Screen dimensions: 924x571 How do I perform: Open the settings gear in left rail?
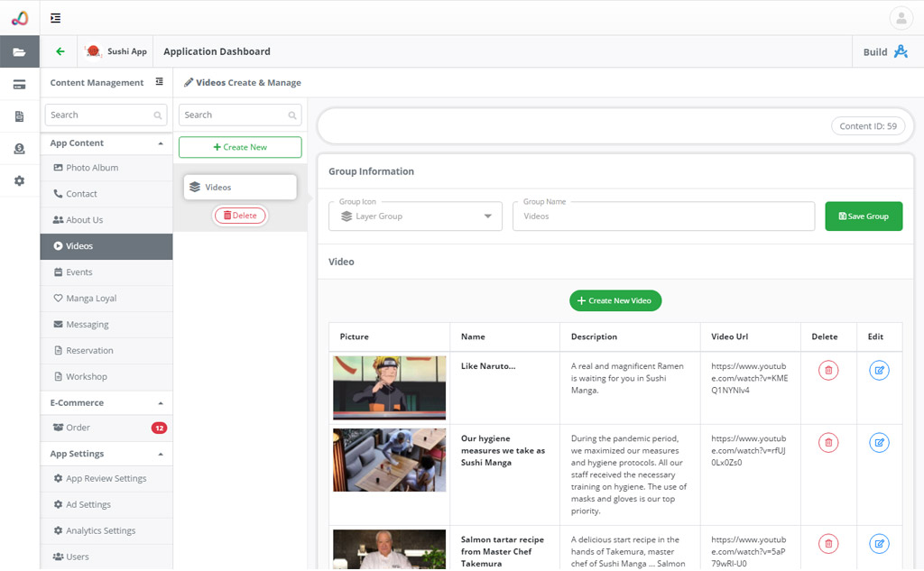point(20,181)
